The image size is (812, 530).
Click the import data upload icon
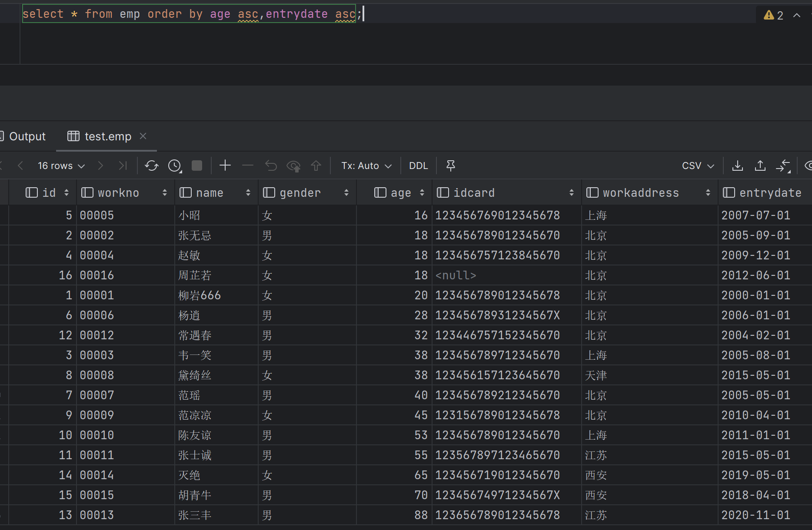(760, 166)
